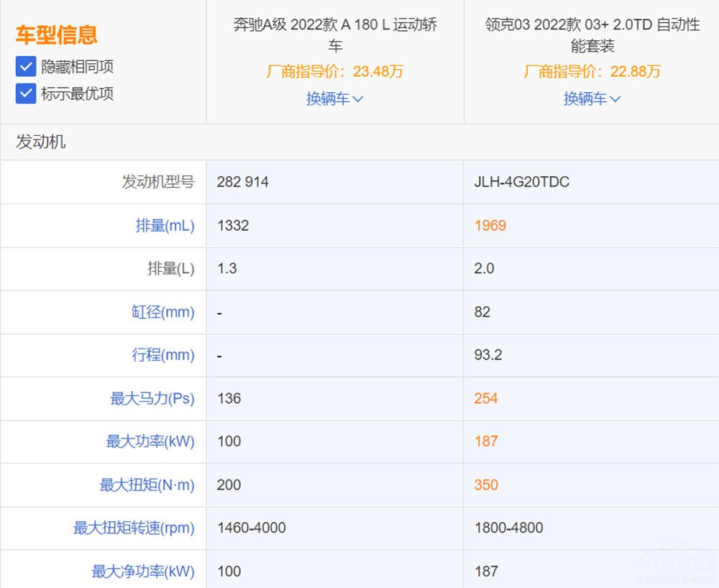Click the 排量(mL) parameter link

[x=165, y=226]
